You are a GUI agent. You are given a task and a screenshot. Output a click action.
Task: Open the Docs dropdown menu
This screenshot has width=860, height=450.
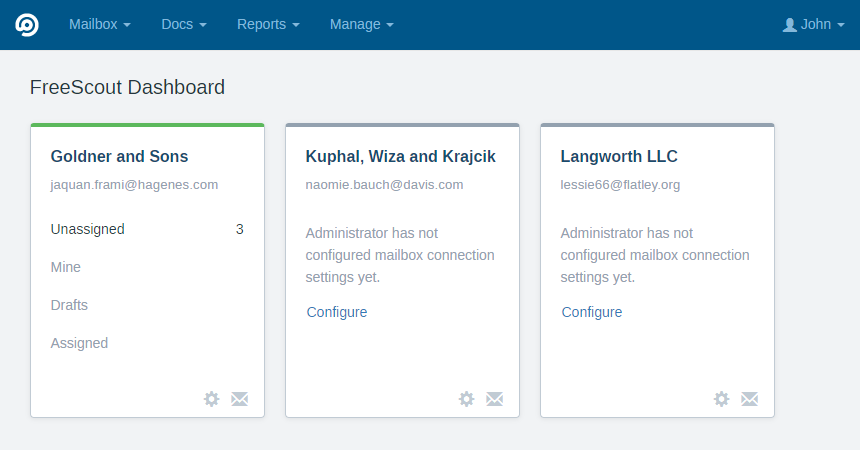(x=184, y=25)
